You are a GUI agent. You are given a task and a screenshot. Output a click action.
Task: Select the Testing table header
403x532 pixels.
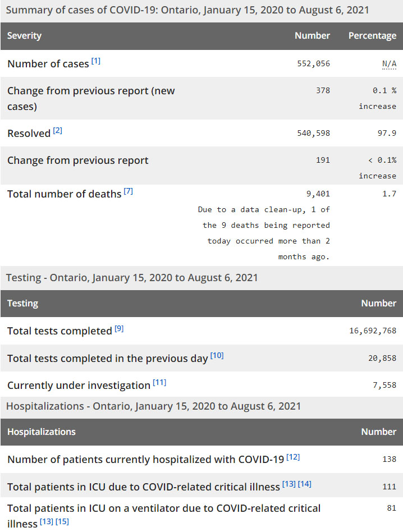(x=23, y=304)
